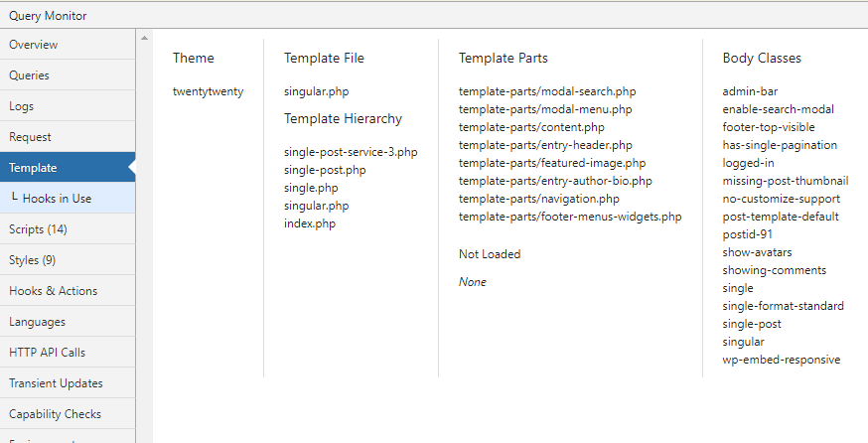Click the Query Monitor title bar
Screen dimensions: 868x443
(x=434, y=16)
